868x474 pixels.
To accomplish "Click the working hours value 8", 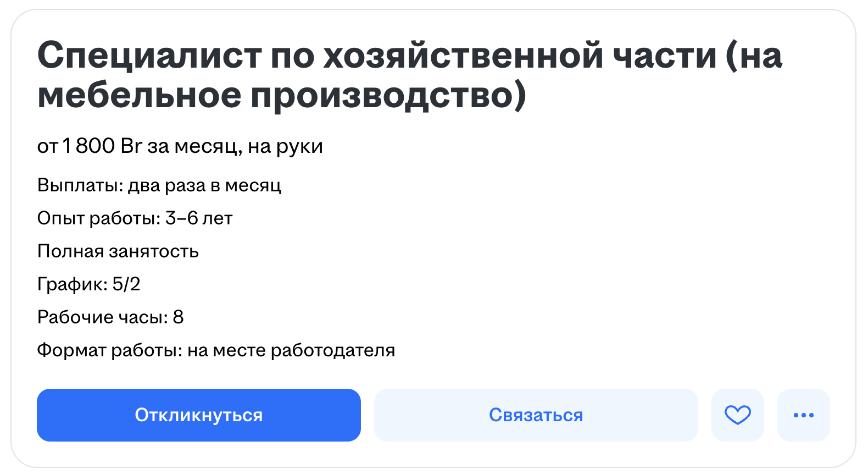I will click(x=178, y=317).
